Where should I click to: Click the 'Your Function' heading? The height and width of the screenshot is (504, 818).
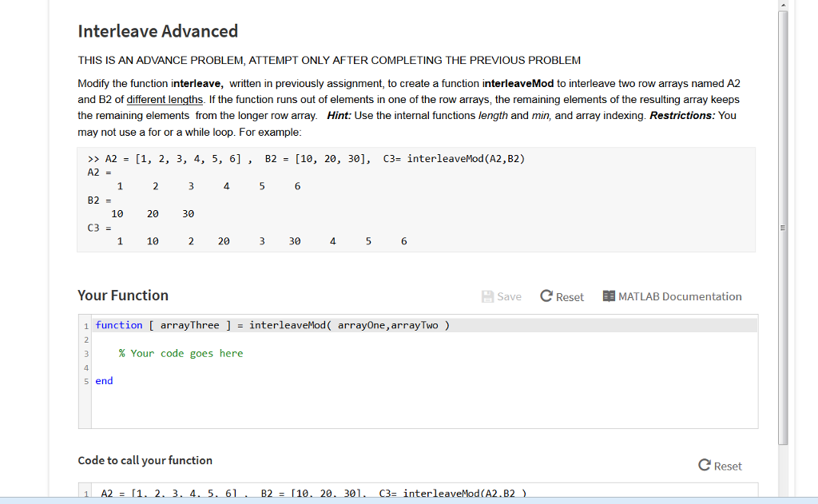[x=123, y=296]
